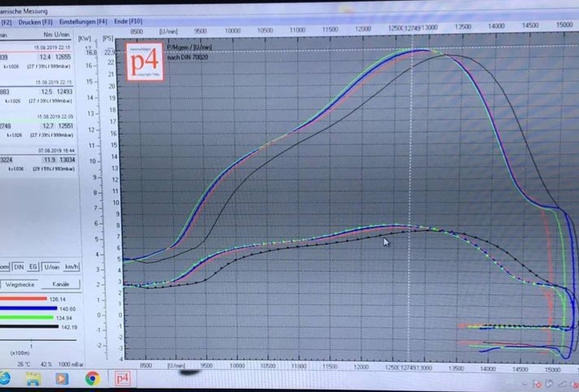This screenshot has width=579, height=392.
Task: Toggle the EG correction button
Action: [x=33, y=266]
